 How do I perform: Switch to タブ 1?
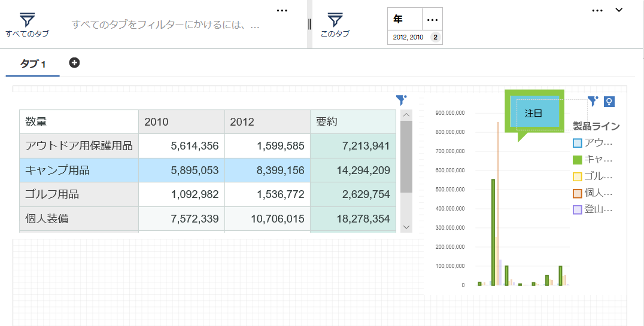33,64
